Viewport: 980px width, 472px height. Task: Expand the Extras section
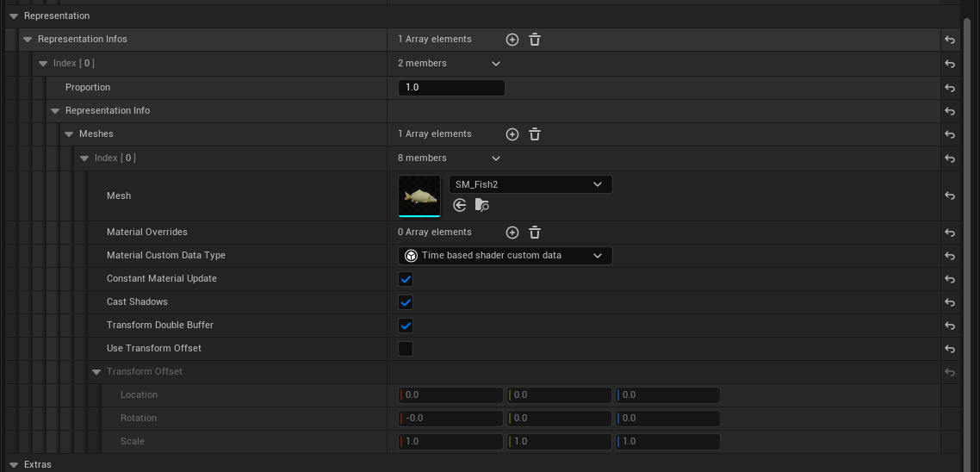click(14, 464)
